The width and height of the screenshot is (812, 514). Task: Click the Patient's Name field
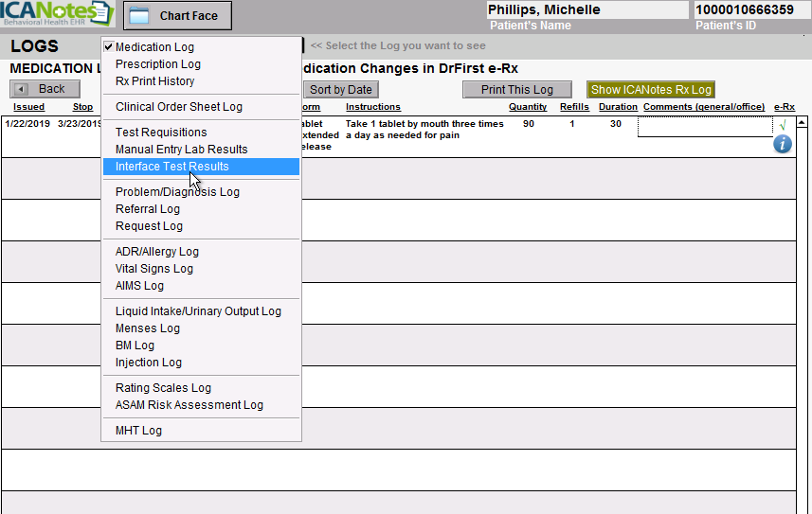point(587,10)
